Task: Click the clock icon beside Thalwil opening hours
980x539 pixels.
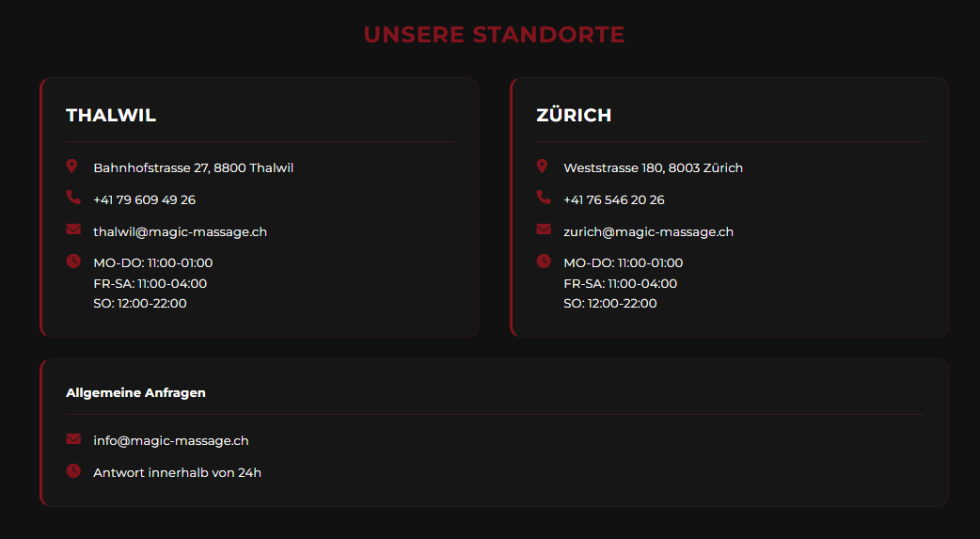Action: [x=73, y=261]
